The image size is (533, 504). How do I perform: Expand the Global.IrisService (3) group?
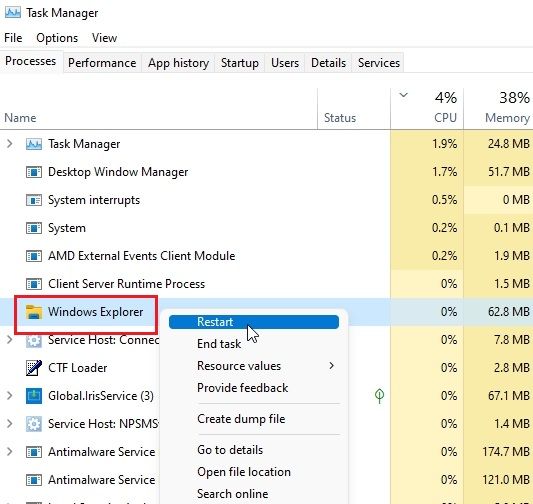coord(10,396)
